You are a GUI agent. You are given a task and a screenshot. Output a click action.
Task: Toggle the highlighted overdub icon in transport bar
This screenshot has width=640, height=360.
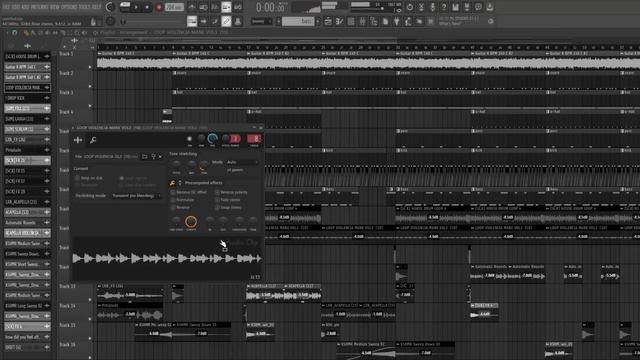click(x=226, y=7)
